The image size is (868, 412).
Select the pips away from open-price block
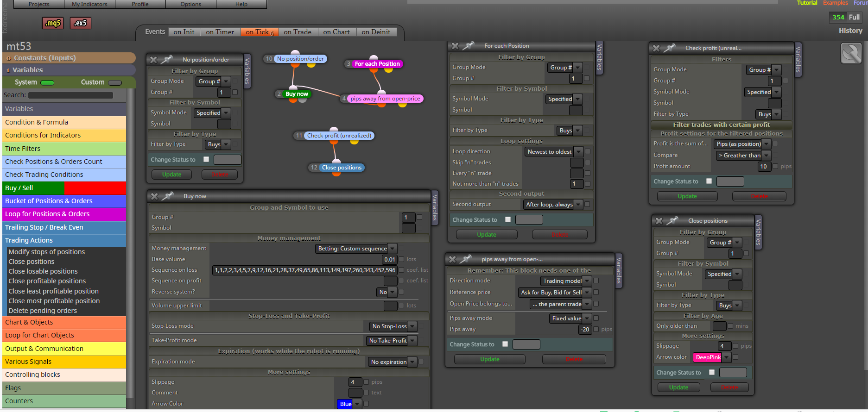click(385, 99)
